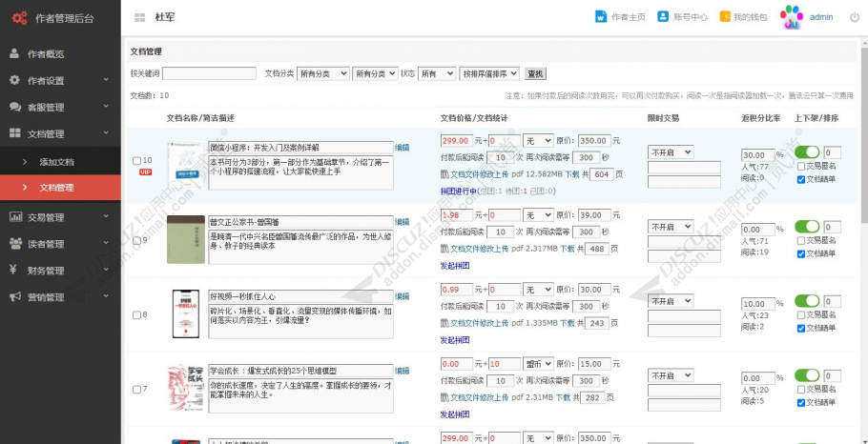Click 下载 link beside 12.582MB
Screen dimensions: 868x444
[572, 174]
